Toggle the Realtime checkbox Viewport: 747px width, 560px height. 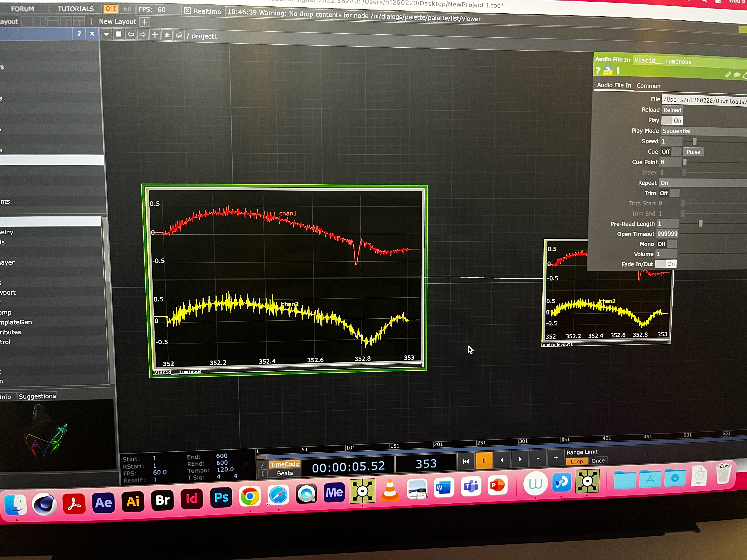187,10
